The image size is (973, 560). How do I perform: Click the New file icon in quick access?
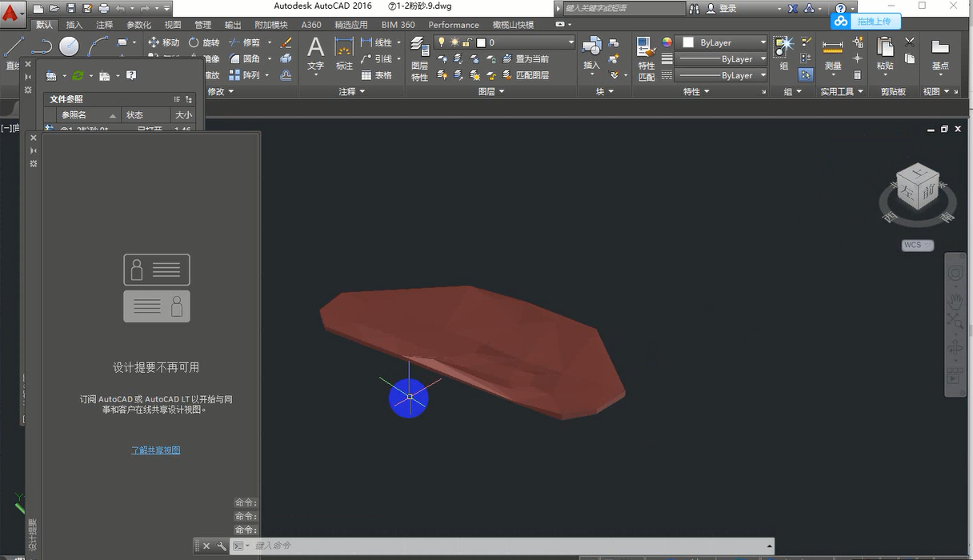tap(40, 8)
